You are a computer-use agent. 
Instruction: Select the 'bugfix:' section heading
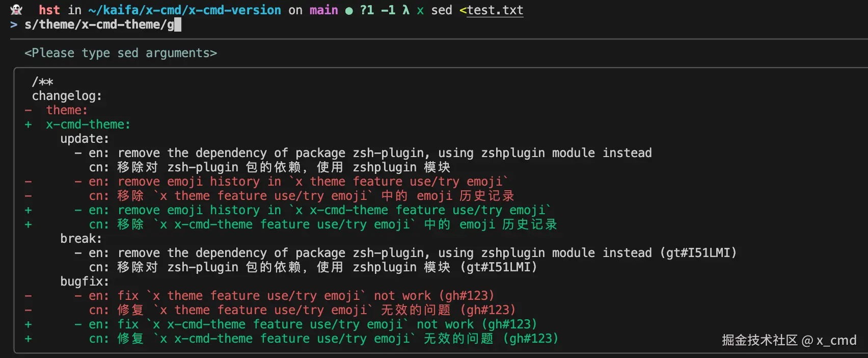(85, 282)
